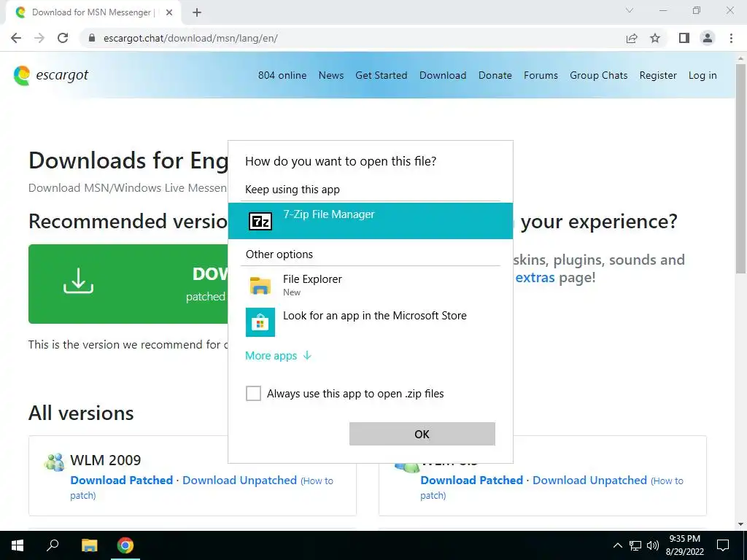
Task: Select 7-Zip File Manager app option
Action: pos(370,220)
